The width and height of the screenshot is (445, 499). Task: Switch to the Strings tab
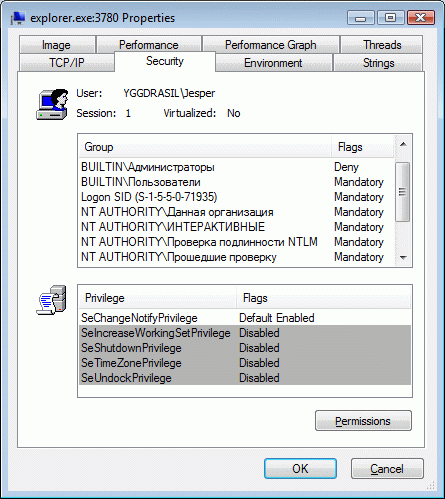tap(378, 63)
